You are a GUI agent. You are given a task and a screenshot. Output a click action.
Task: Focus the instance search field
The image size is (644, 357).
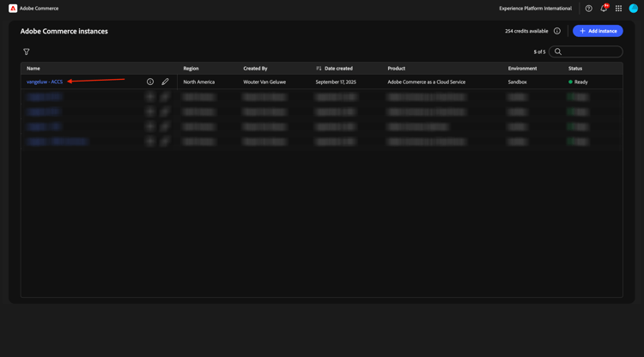point(586,51)
